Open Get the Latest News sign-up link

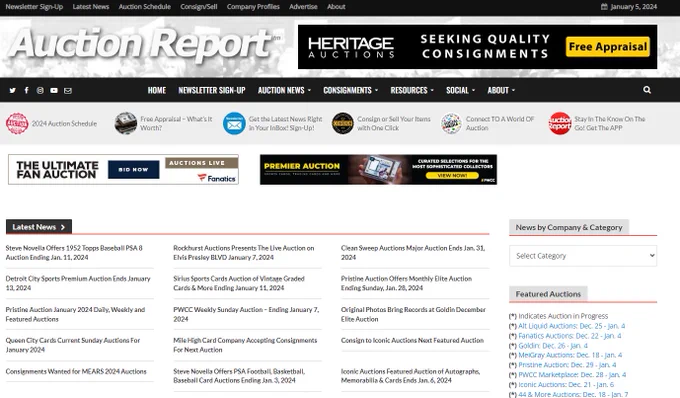(285, 123)
